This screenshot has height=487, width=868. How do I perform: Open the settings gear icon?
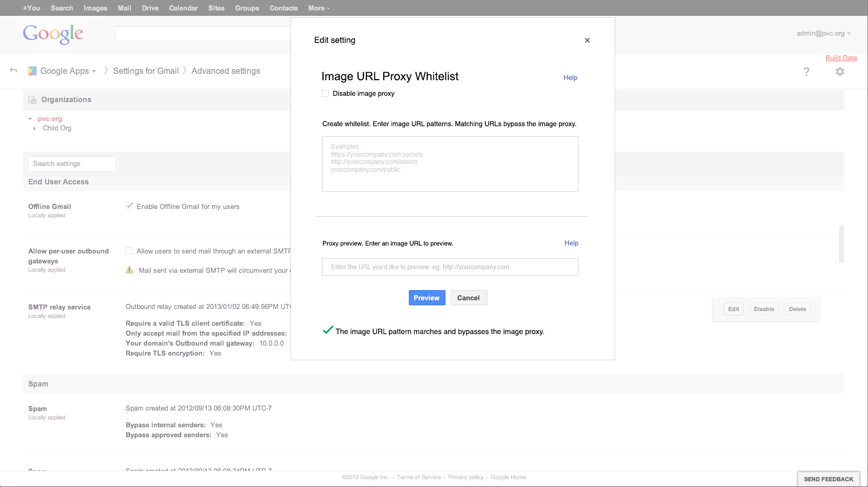[x=840, y=71]
